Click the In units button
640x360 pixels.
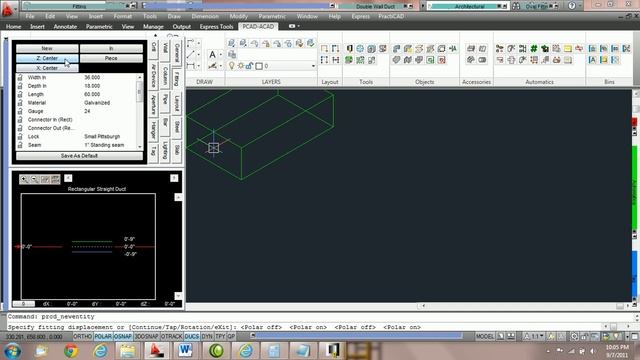pos(111,48)
